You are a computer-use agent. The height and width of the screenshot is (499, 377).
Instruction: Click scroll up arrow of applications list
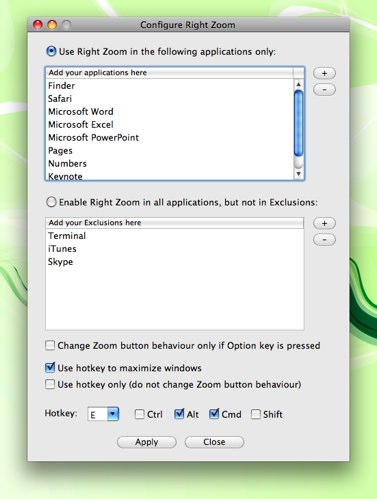pyautogui.click(x=299, y=84)
